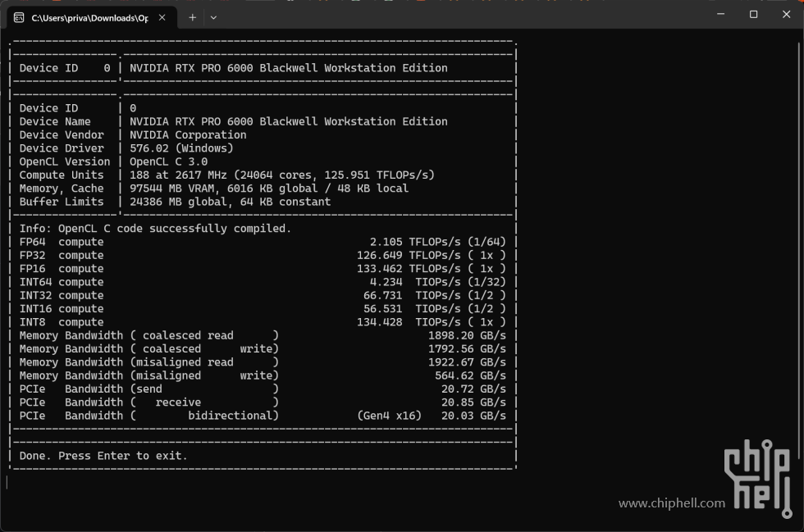The height and width of the screenshot is (532, 804).
Task: Click the 'OpenCL C 3.0' version text
Action: [x=168, y=161]
